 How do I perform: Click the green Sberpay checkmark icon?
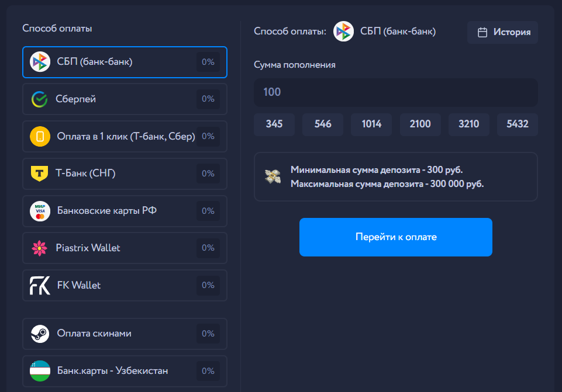40,99
